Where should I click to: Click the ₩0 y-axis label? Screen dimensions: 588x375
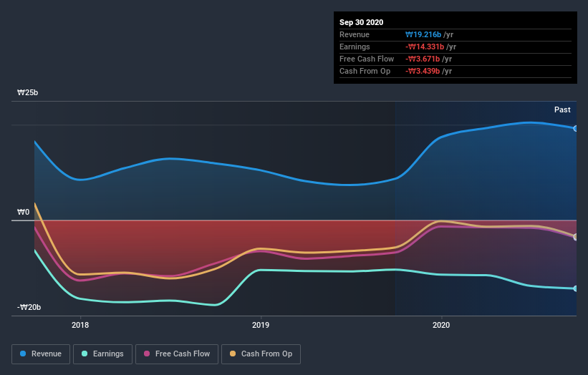(x=23, y=212)
